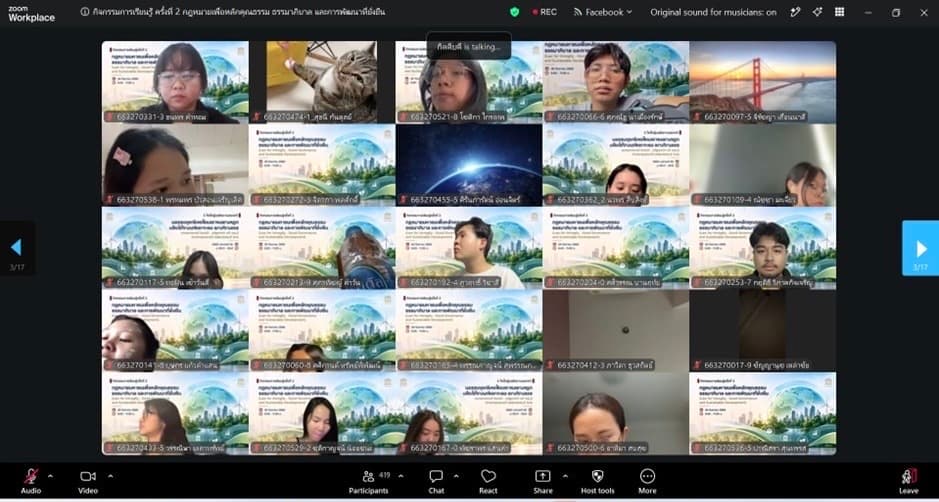
Task: Click the muted mic icon on 663270538-1
Action: pos(110,199)
